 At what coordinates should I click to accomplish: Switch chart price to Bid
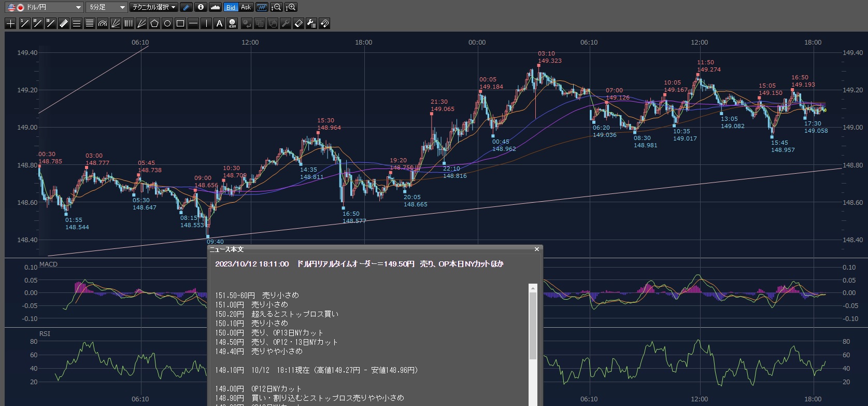coord(231,7)
